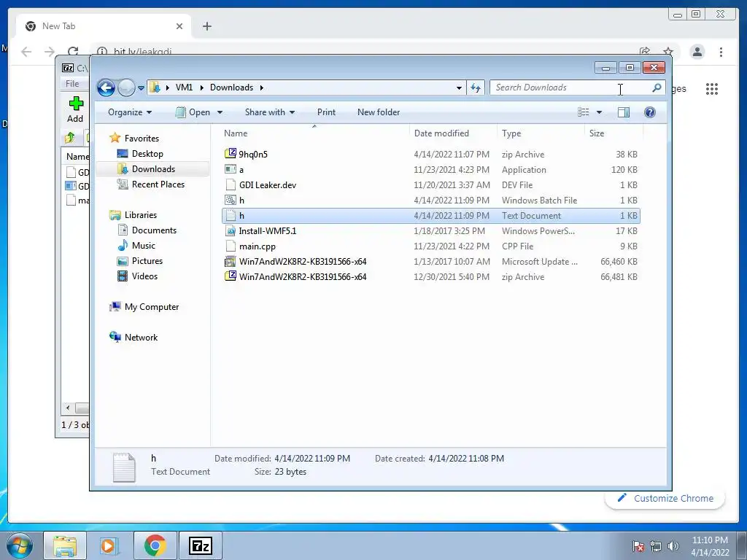Click the New folder button

[379, 112]
